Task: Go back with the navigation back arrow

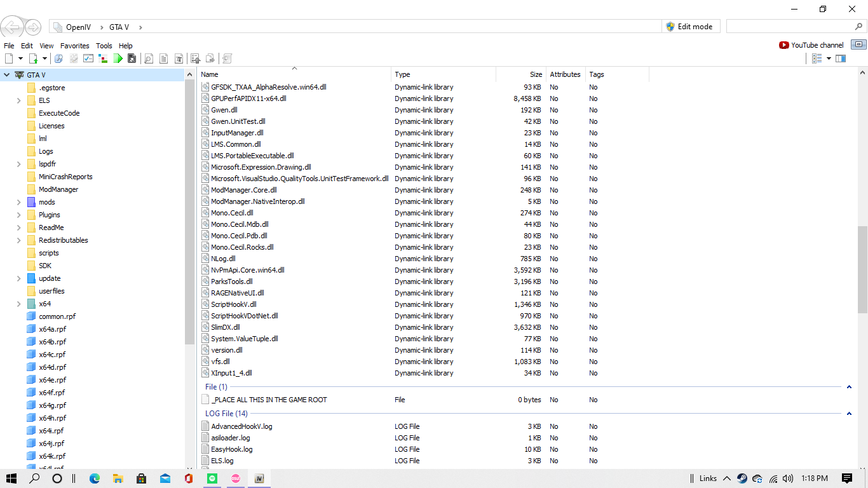Action: click(x=12, y=27)
